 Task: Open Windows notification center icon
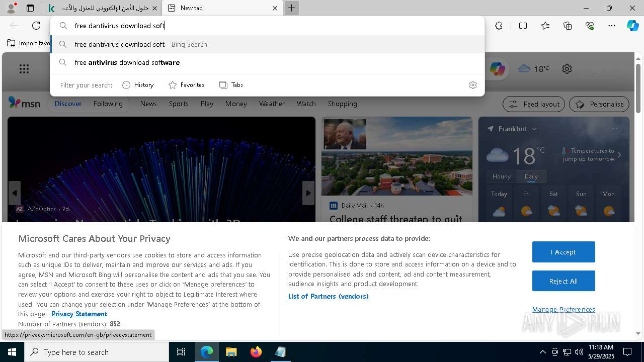[627, 352]
